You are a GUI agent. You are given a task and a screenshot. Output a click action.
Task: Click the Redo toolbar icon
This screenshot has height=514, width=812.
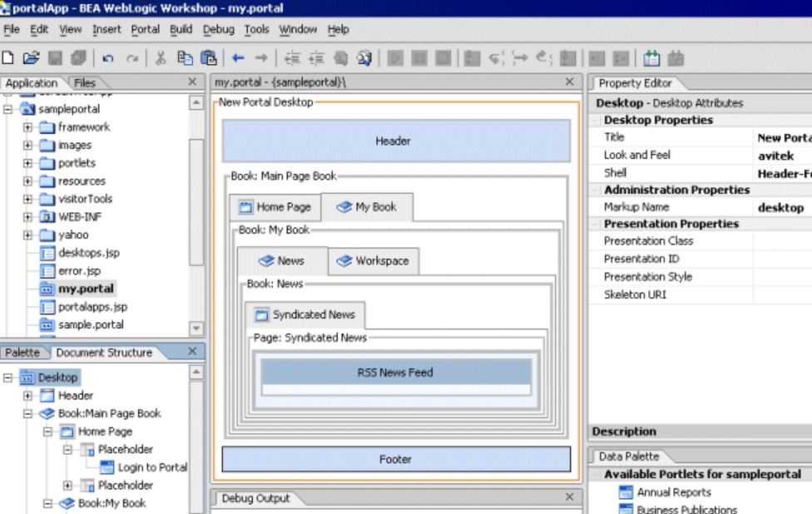click(x=132, y=58)
